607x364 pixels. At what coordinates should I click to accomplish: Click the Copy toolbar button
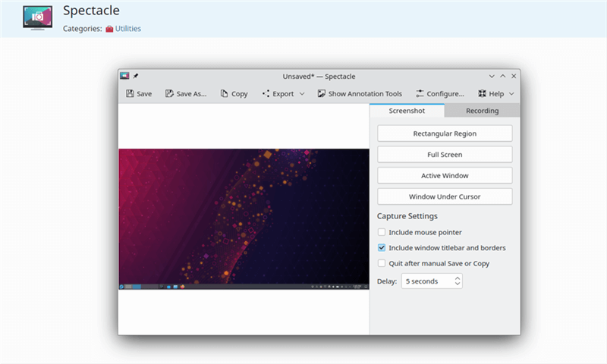pos(234,93)
